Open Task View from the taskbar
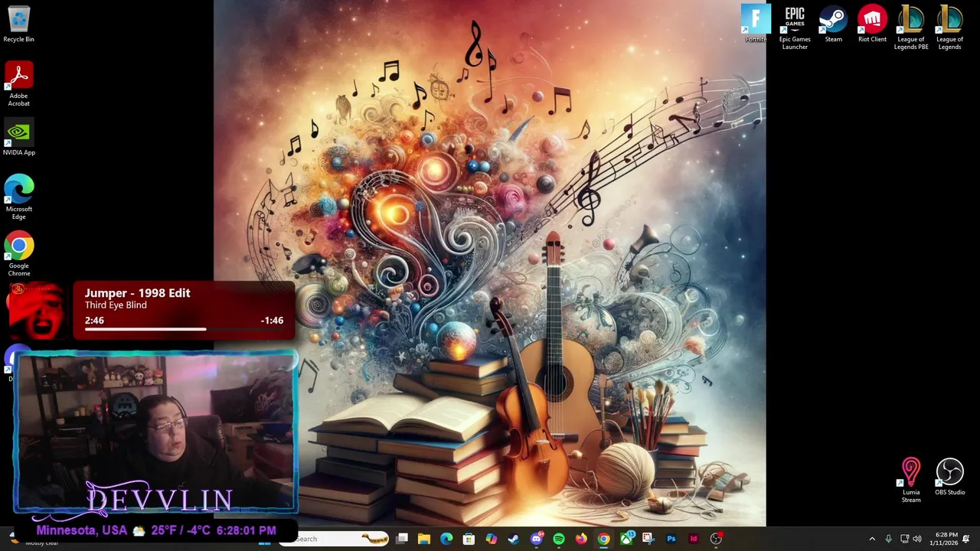Screen dimensions: 980x551 [402, 539]
